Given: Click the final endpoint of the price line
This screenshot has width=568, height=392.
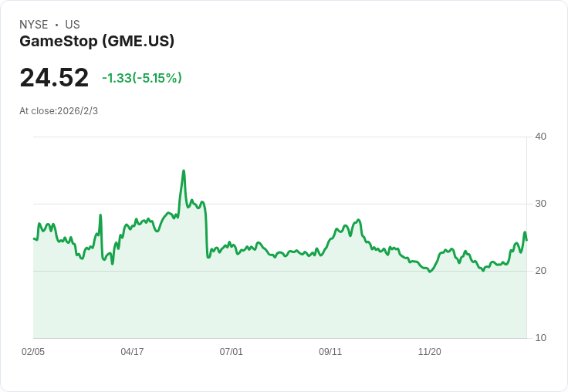Looking at the screenshot, I should click(526, 240).
